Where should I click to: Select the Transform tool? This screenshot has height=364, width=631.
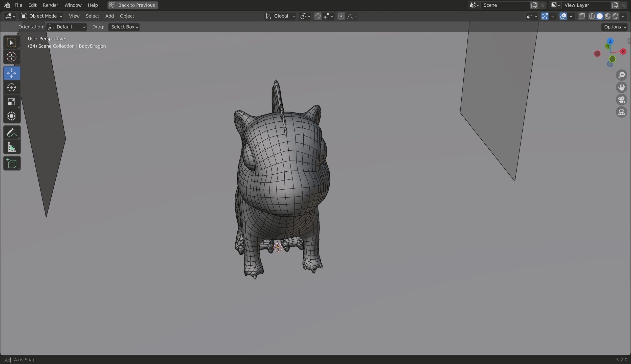pos(12,116)
